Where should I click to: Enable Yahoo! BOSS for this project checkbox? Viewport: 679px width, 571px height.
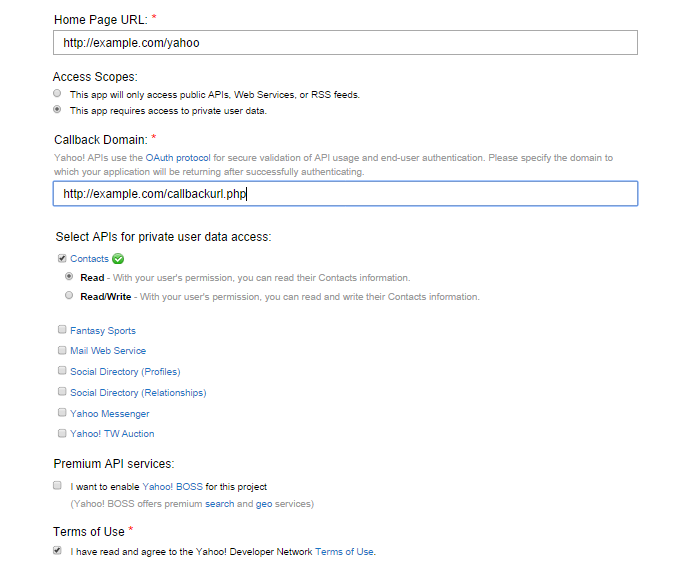click(58, 486)
